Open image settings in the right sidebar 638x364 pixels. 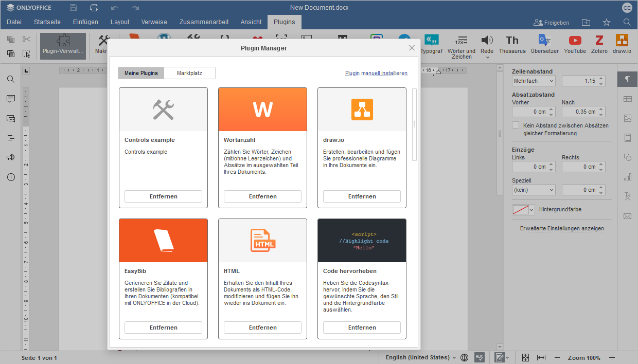[x=628, y=118]
